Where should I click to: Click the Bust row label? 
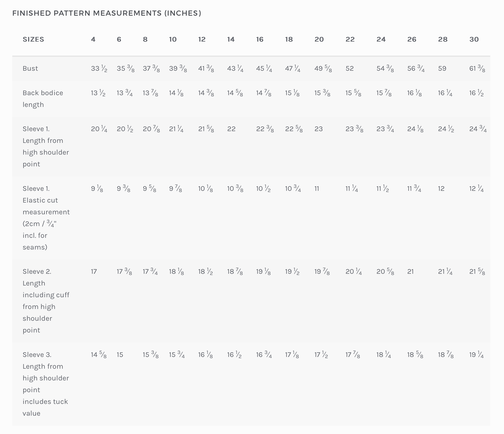pyautogui.click(x=30, y=68)
